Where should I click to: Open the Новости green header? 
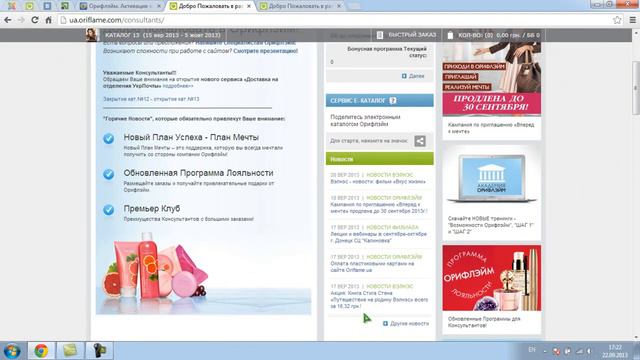tap(380, 159)
